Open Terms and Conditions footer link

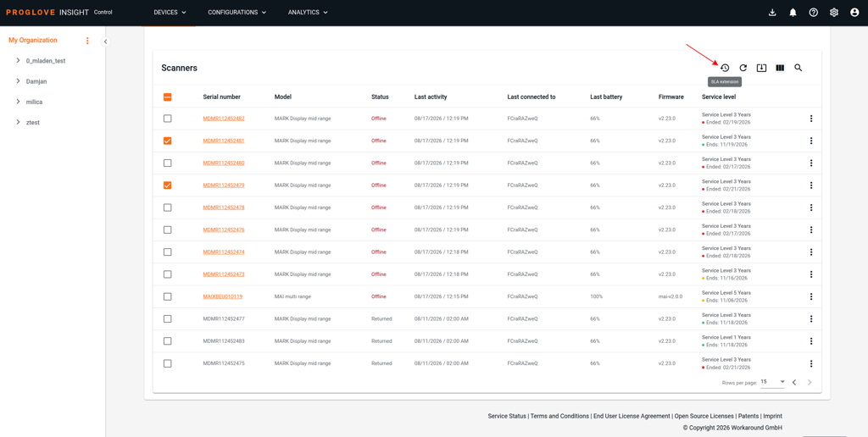coord(559,416)
